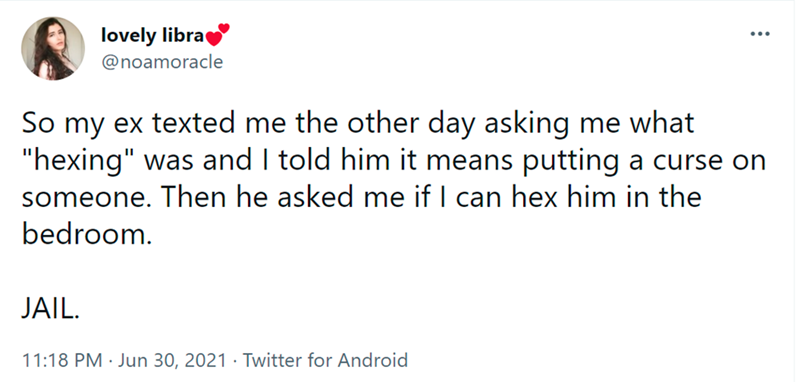This screenshot has width=800, height=382.
Task: Click the Jun 30, 2021 date
Action: pyautogui.click(x=172, y=361)
